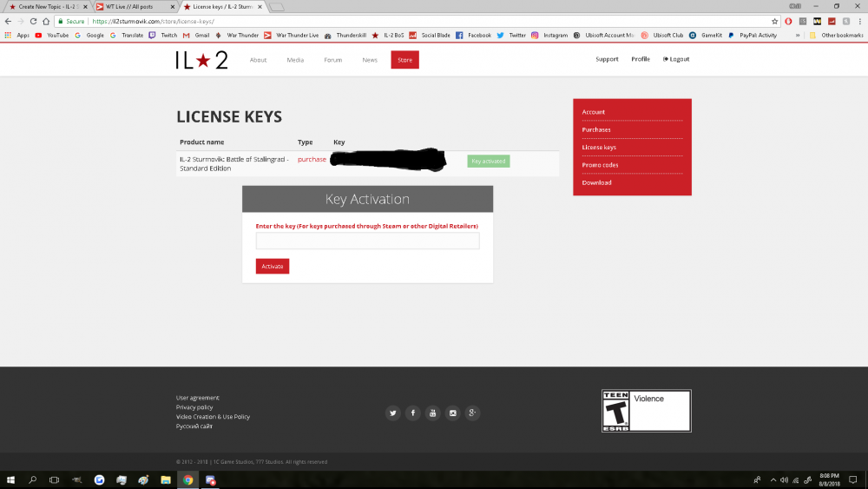Open Instagram bookmark in bookmarks bar
The width and height of the screenshot is (868, 489).
pyautogui.click(x=549, y=35)
